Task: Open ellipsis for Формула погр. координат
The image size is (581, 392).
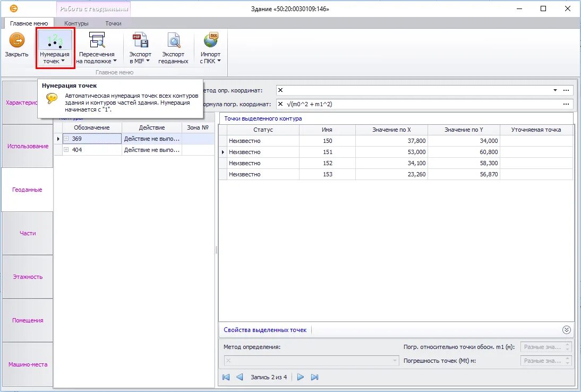Action: tap(566, 104)
